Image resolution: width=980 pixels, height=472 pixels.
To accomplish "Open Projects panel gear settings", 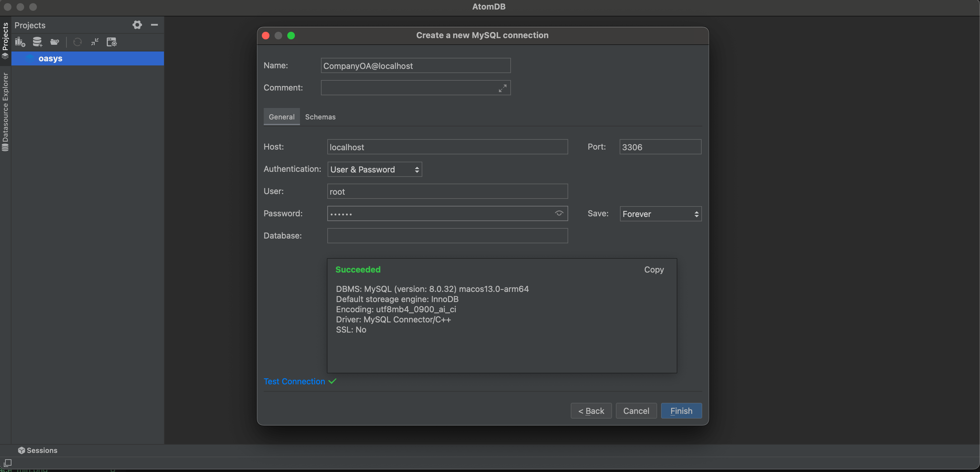I will click(x=137, y=25).
